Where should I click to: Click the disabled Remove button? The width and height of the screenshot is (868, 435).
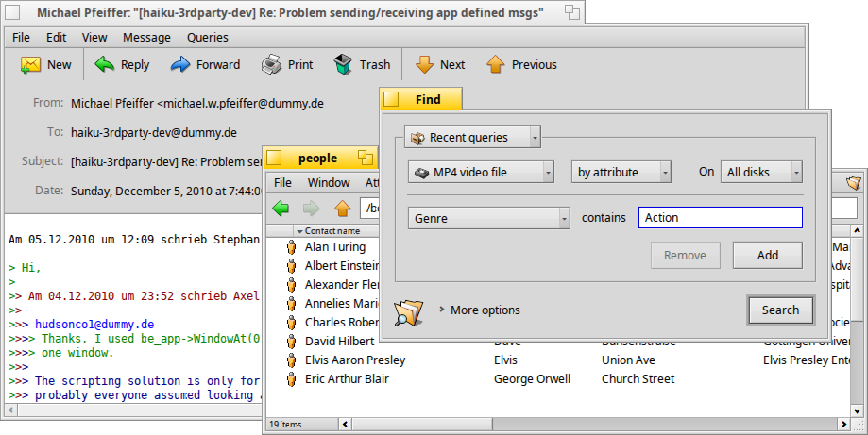point(685,256)
